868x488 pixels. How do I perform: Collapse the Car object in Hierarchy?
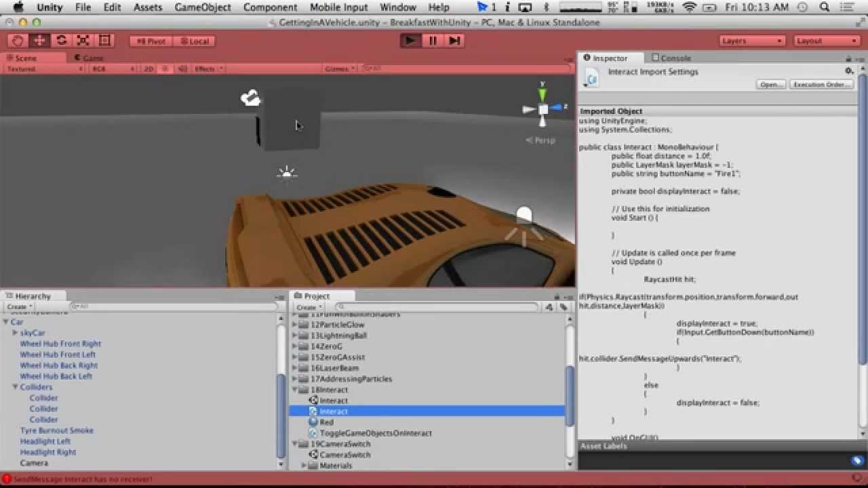click(5, 322)
